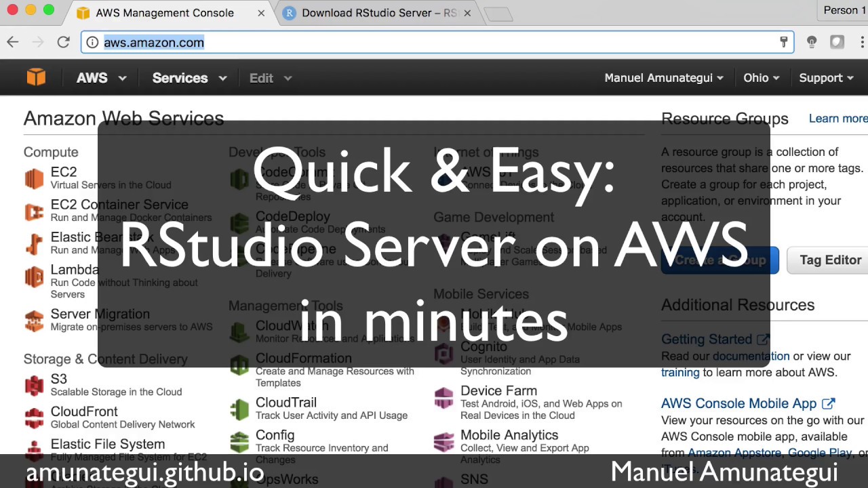This screenshot has height=488, width=868.
Task: Open the AWS Console Mobile App link
Action: 738,403
